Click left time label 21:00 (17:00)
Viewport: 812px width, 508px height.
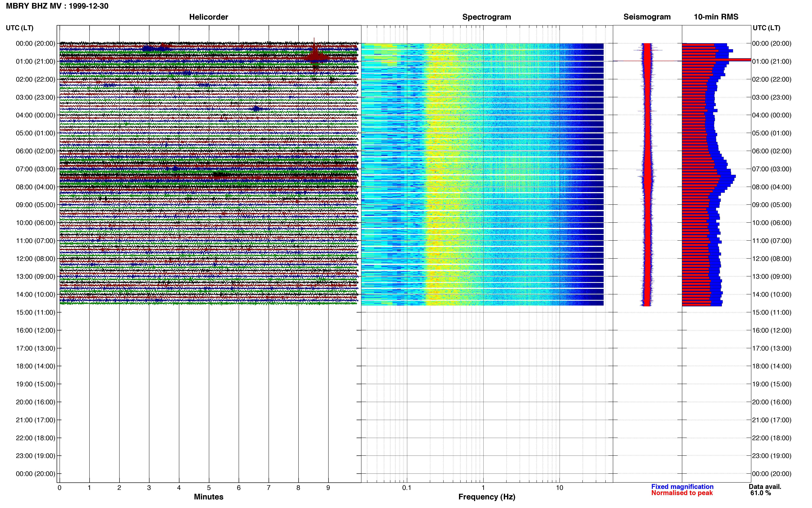point(36,420)
